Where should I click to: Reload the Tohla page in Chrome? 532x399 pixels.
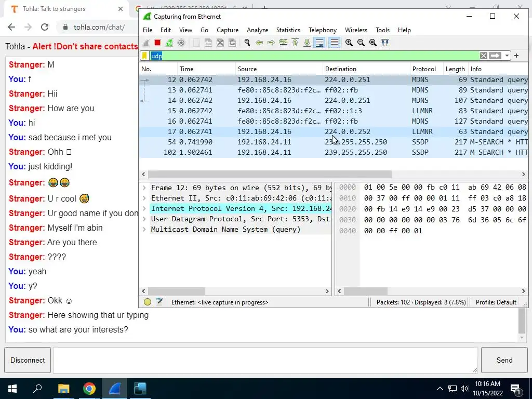45,27
